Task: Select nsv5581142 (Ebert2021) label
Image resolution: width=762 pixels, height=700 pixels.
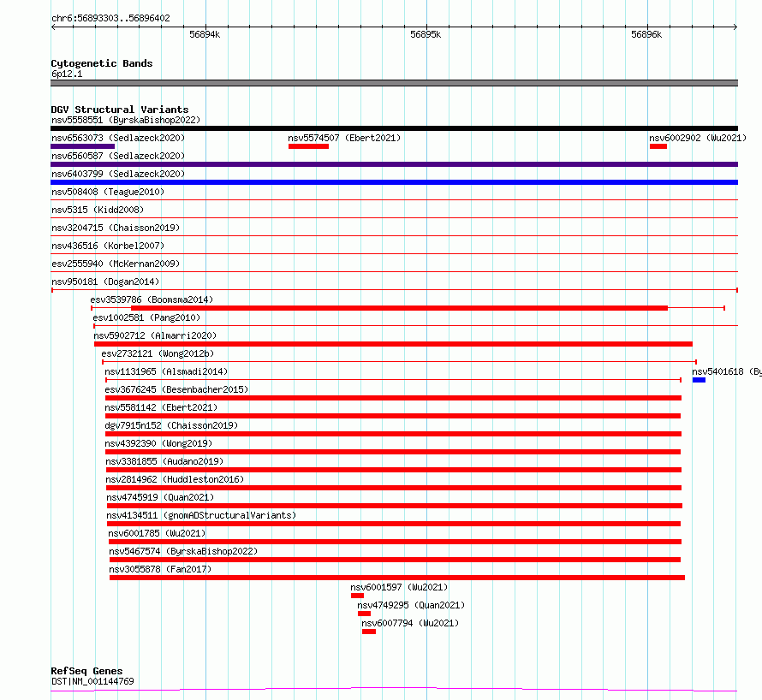Action: (x=161, y=407)
